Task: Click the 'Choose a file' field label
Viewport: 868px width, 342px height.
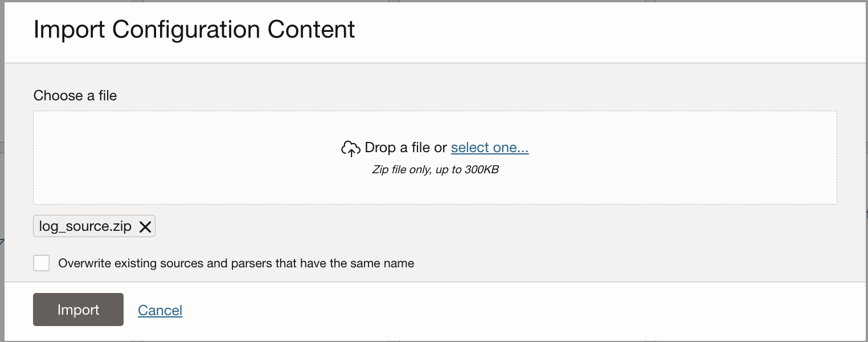Action: (x=75, y=96)
